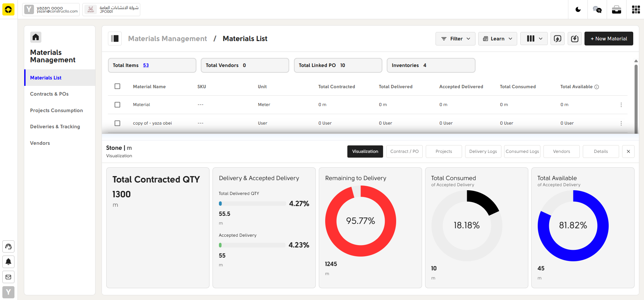The width and height of the screenshot is (644, 300).
Task: Click the Total Delivered QTY progress bar
Action: pos(252,204)
